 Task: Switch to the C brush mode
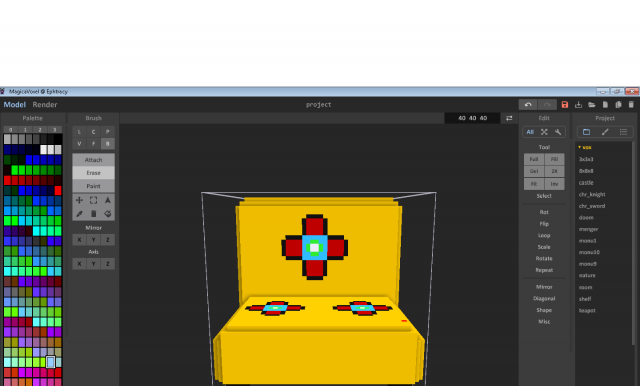tap(93, 132)
